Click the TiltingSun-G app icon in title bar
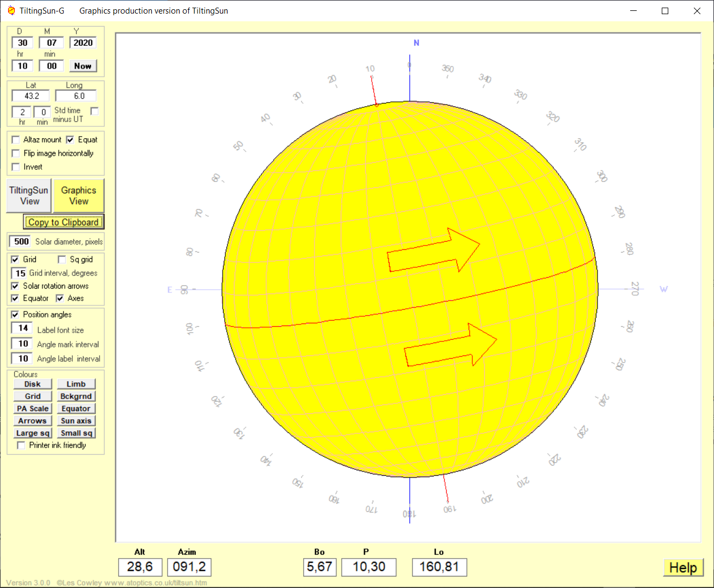 (x=11, y=11)
